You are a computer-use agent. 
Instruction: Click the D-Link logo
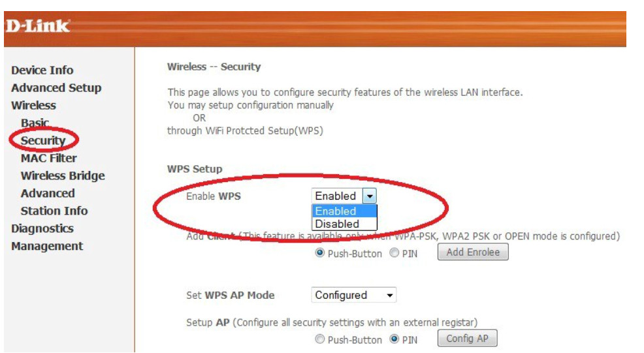[x=37, y=27]
